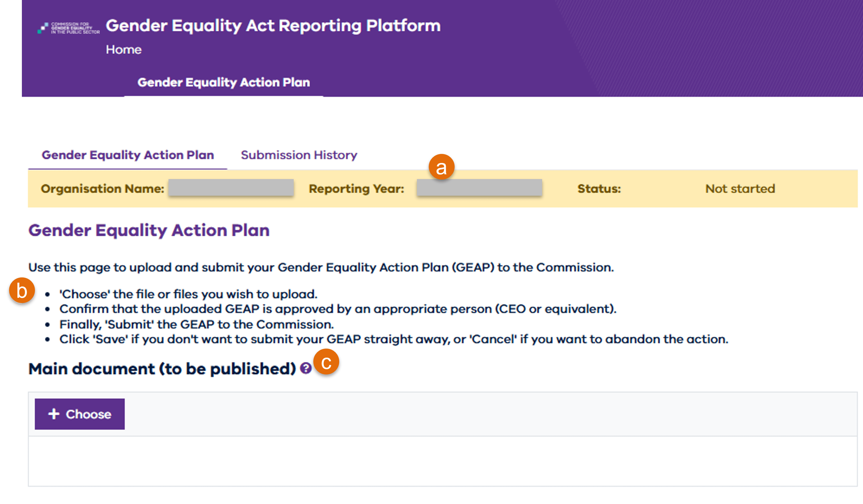Click the 'Organisation Name:' label
The height and width of the screenshot is (504, 863).
tap(102, 189)
